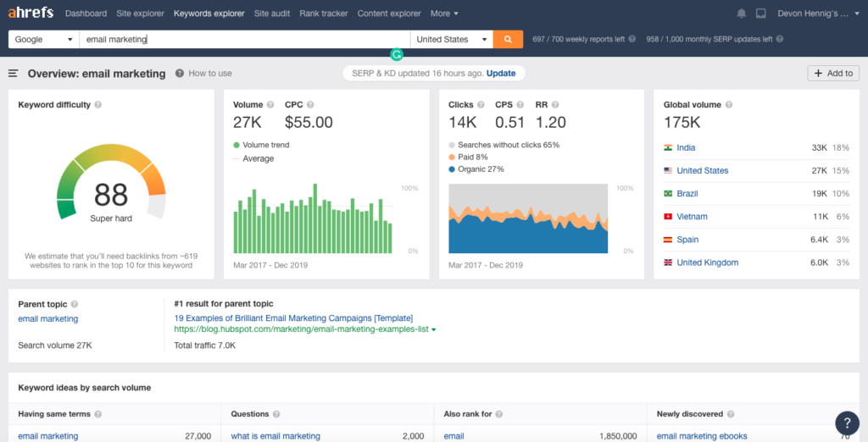This screenshot has height=442, width=868.
Task: Open the Google search engine dropdown
Action: pyautogui.click(x=43, y=39)
